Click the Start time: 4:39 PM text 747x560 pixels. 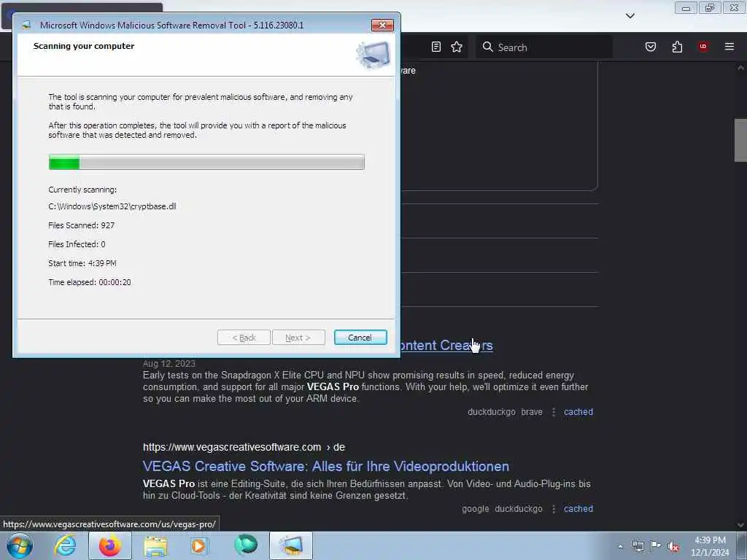coord(82,263)
